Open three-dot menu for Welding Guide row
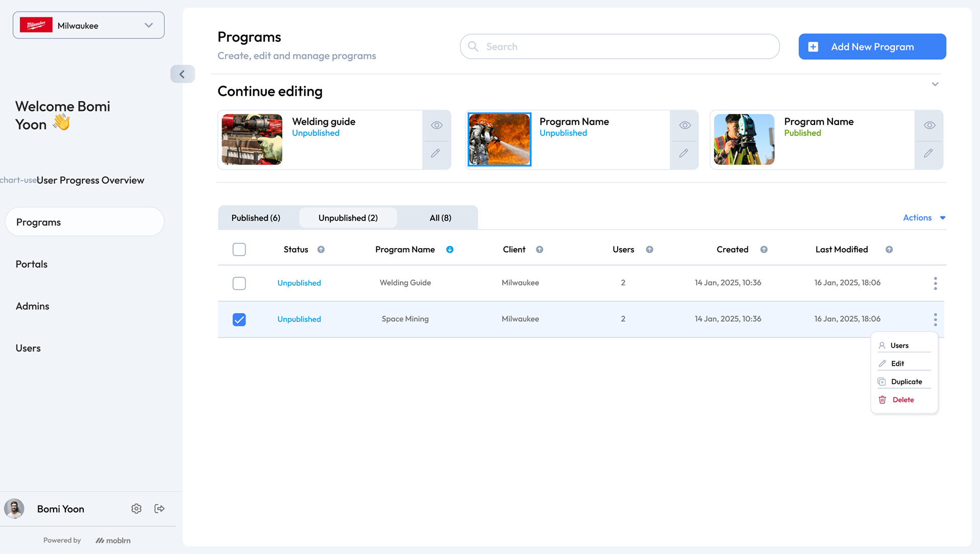 click(935, 283)
